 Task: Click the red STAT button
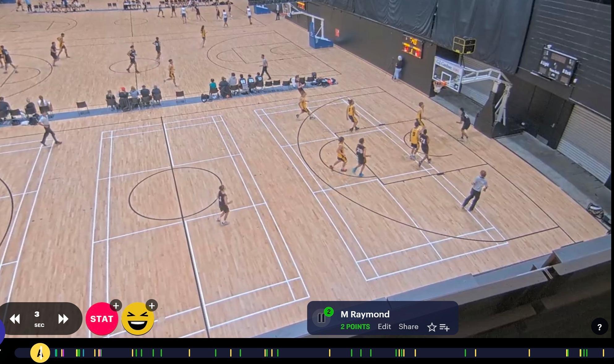click(x=102, y=319)
